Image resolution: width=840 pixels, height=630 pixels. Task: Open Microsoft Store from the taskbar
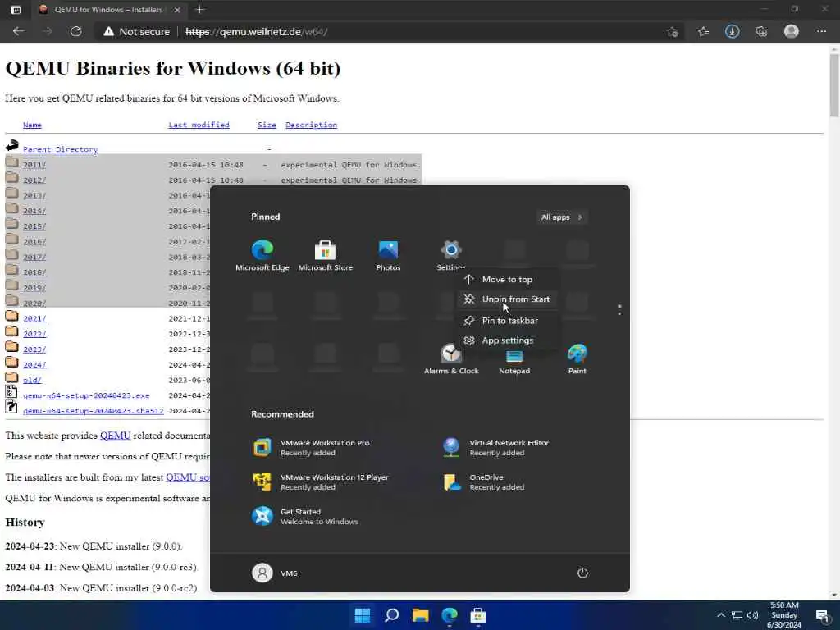point(478,615)
